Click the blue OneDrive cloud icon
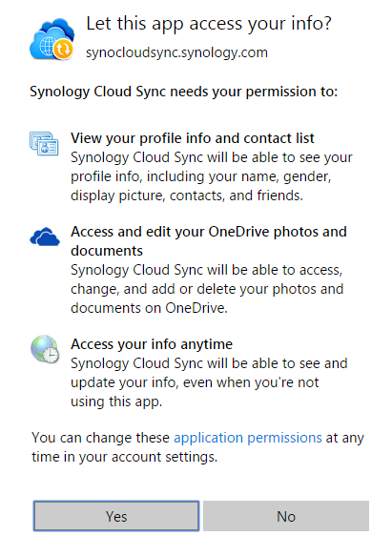 pyautogui.click(x=45, y=237)
